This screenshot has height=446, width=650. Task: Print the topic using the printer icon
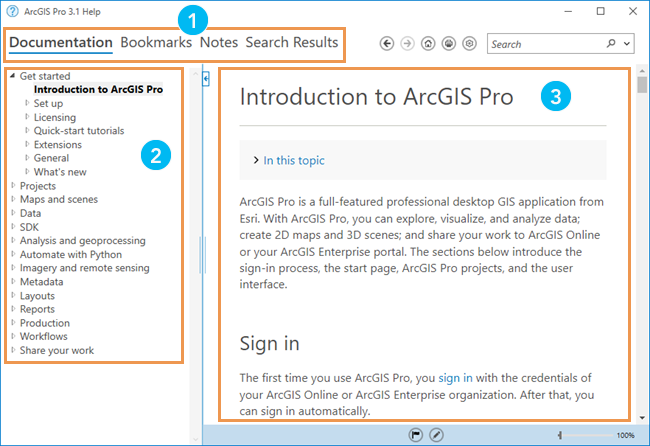pos(448,44)
